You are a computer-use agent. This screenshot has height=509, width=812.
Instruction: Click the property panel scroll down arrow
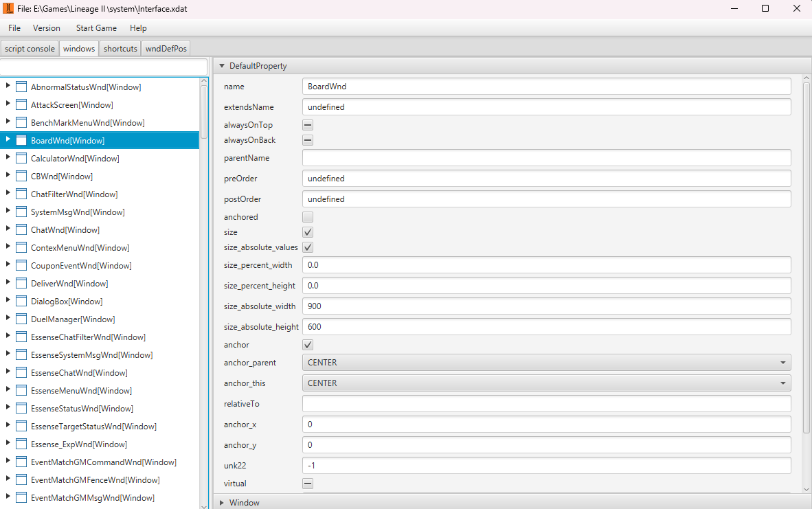(x=807, y=489)
